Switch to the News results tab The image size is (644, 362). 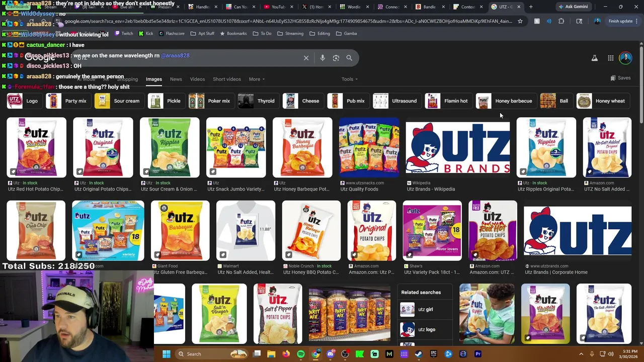176,79
